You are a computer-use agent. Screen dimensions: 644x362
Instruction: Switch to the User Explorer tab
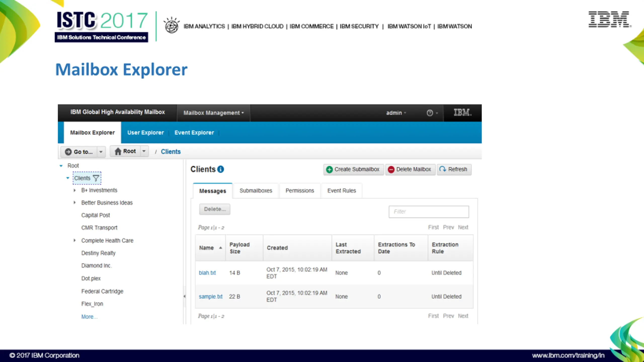(x=145, y=132)
